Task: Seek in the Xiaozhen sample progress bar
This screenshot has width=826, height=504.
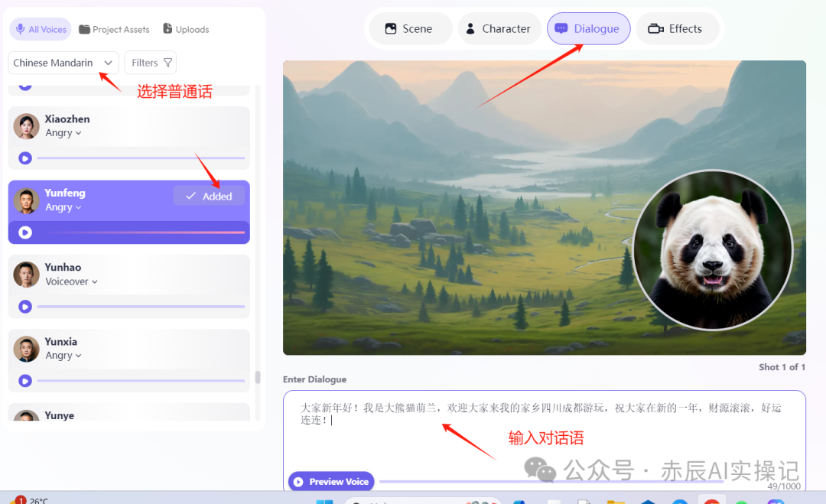Action: (x=141, y=158)
